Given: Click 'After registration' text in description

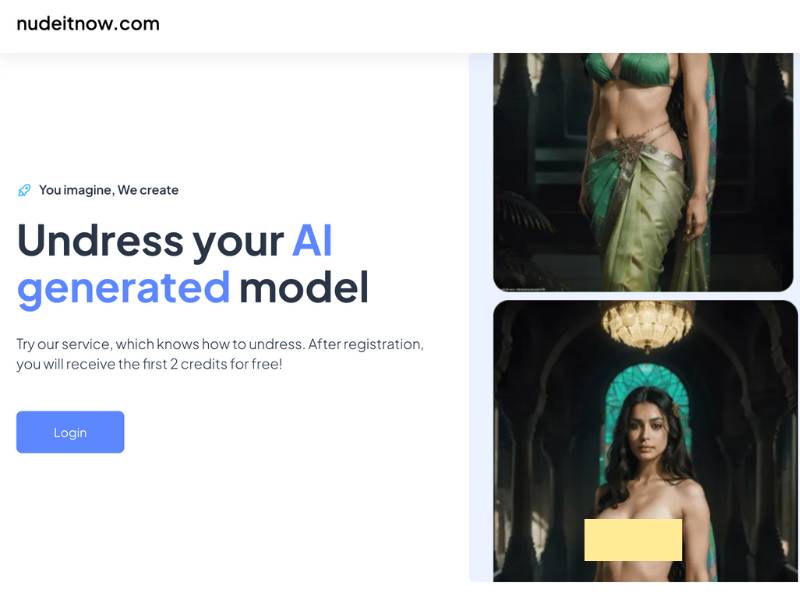Looking at the screenshot, I should pyautogui.click(x=365, y=344).
